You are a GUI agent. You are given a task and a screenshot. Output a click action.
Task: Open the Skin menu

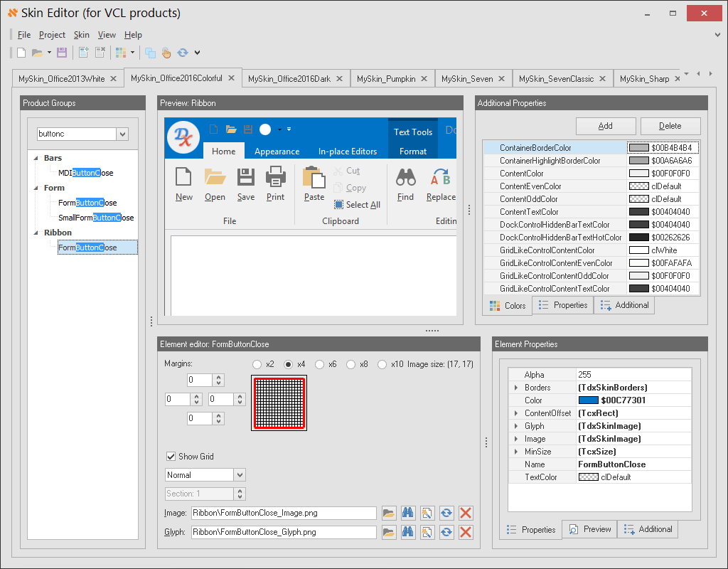[x=82, y=35]
